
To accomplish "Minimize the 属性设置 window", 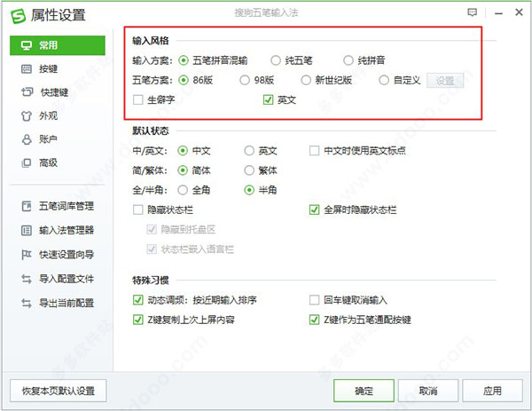I will [498, 13].
